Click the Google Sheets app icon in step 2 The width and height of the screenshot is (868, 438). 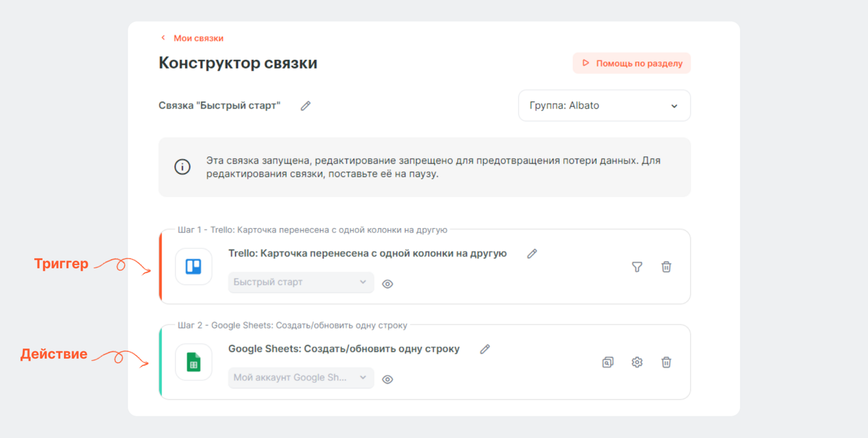pyautogui.click(x=194, y=362)
